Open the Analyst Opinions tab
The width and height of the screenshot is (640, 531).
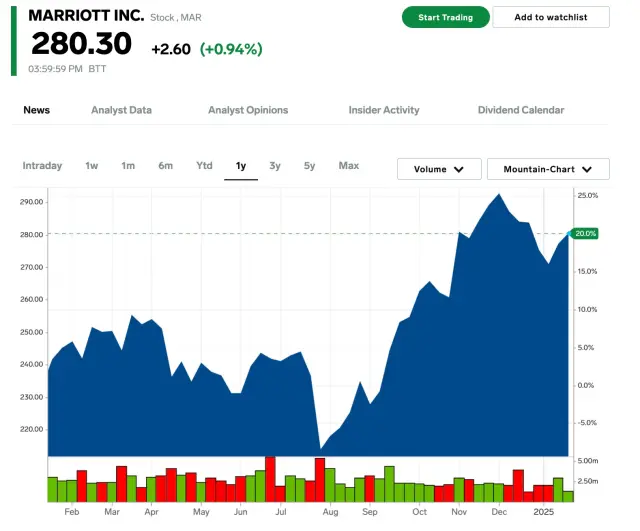[x=248, y=110]
